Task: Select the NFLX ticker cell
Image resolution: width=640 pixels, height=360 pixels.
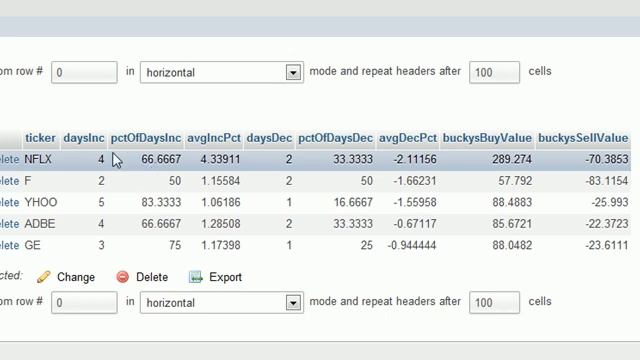Action: [38, 160]
